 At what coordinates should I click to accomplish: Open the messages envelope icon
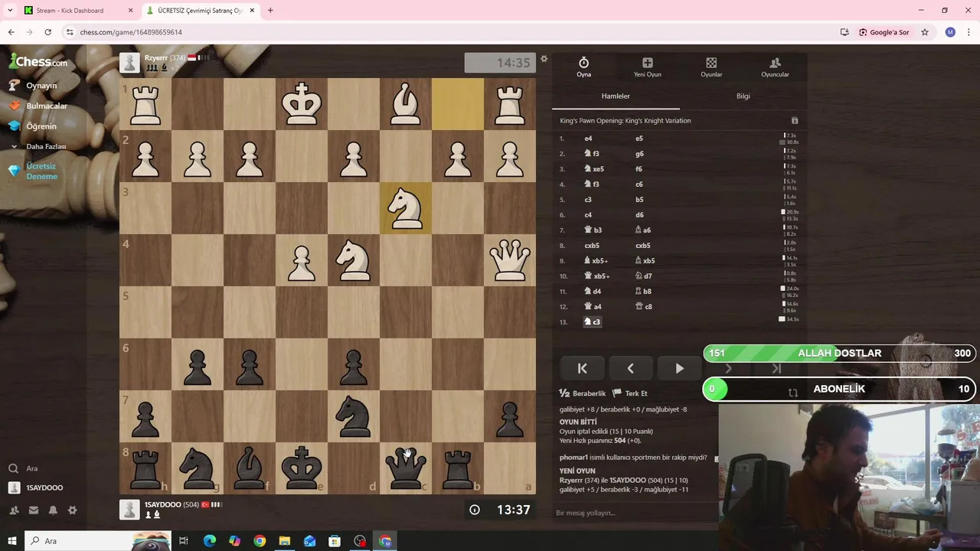point(34,510)
